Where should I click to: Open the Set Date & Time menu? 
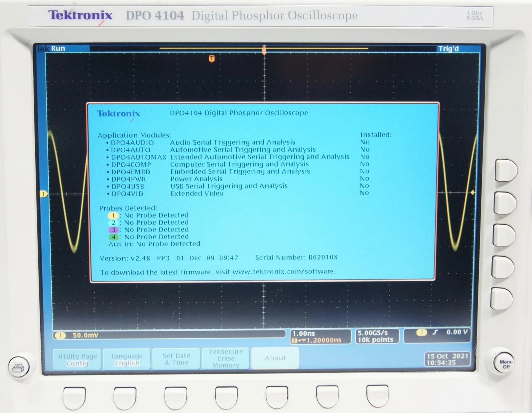pos(176,359)
